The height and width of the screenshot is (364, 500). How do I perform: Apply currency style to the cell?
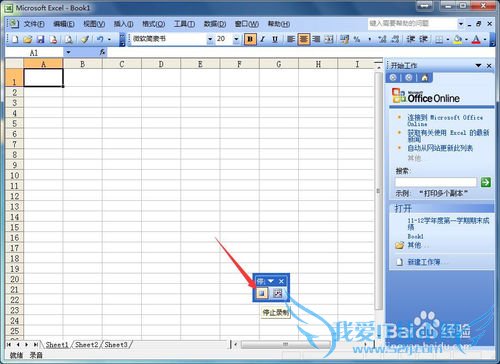pyautogui.click(x=345, y=39)
